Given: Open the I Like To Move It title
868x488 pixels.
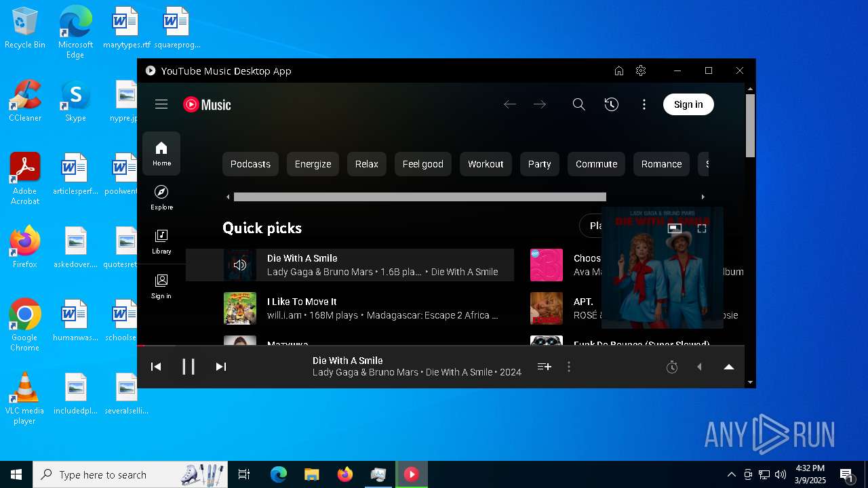Looking at the screenshot, I should click(302, 302).
